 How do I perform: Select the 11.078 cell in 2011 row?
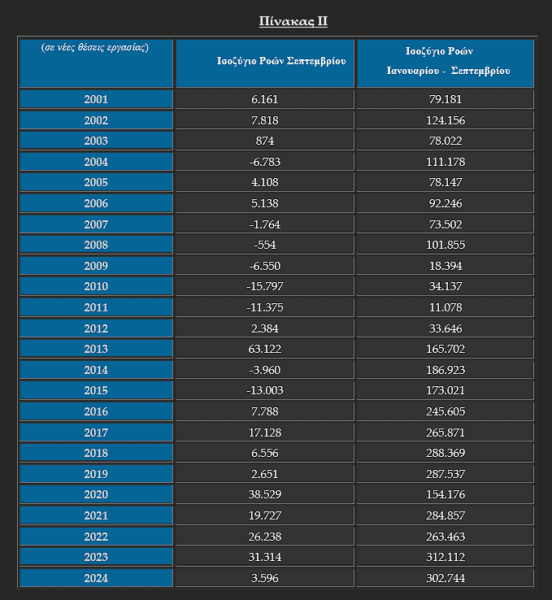445,307
